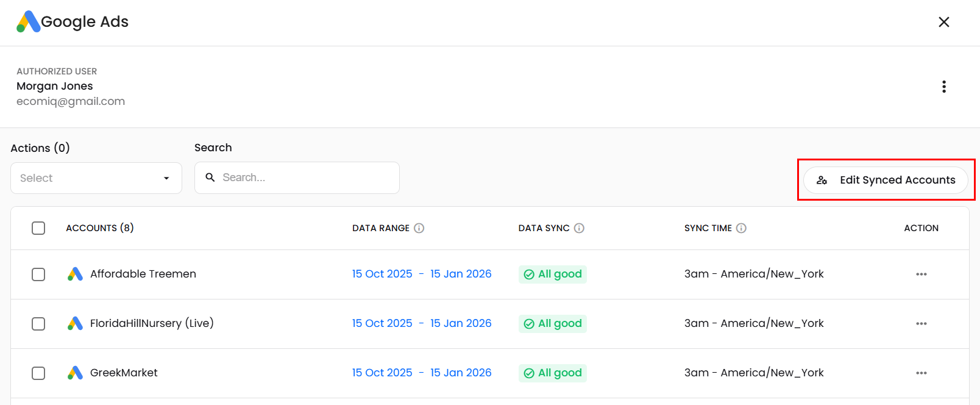The image size is (980, 405).
Task: Click the Sync Time info icon
Action: coord(741,228)
